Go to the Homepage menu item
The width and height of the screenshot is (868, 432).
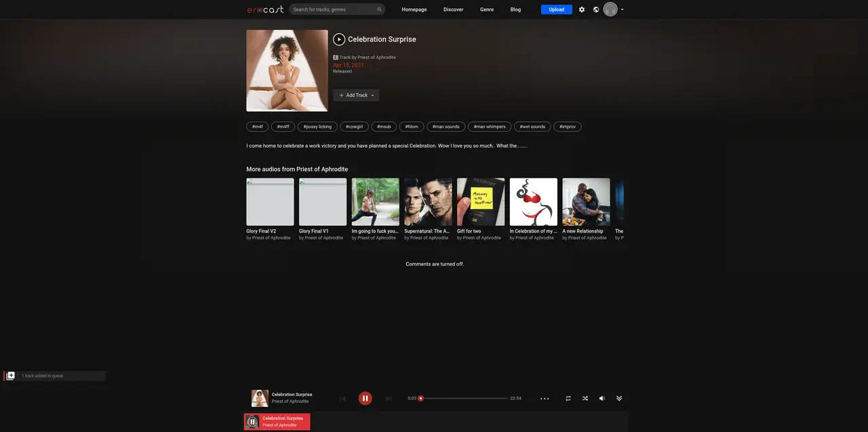414,9
